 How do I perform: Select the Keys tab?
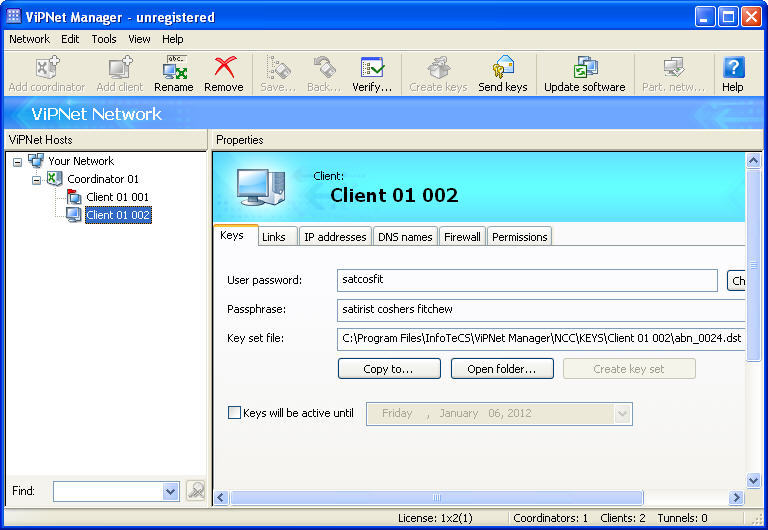pyautogui.click(x=236, y=235)
